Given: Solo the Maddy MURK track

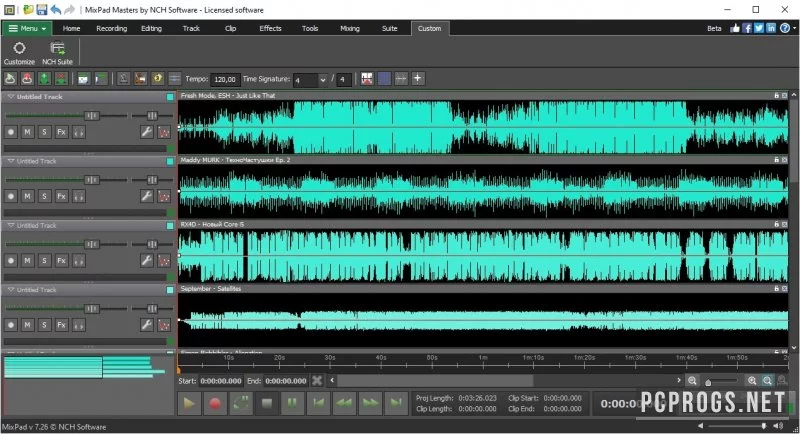Looking at the screenshot, I should pos(44,196).
